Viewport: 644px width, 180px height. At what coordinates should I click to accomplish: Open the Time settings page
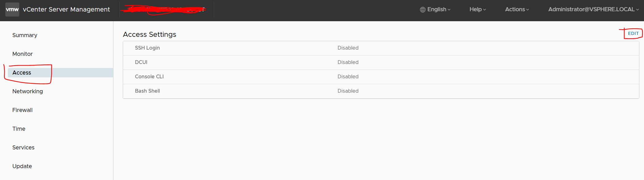[x=19, y=129]
